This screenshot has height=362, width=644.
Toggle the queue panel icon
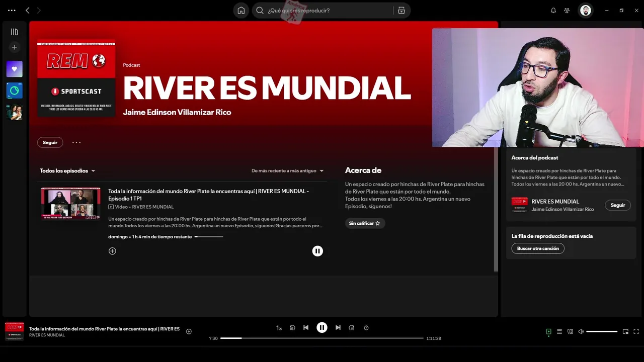coord(559,332)
